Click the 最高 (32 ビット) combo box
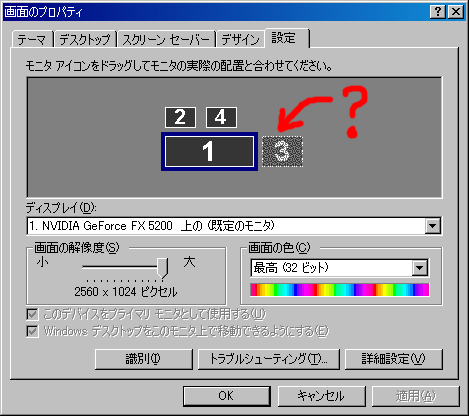Image resolution: width=469 pixels, height=416 pixels. [x=339, y=268]
